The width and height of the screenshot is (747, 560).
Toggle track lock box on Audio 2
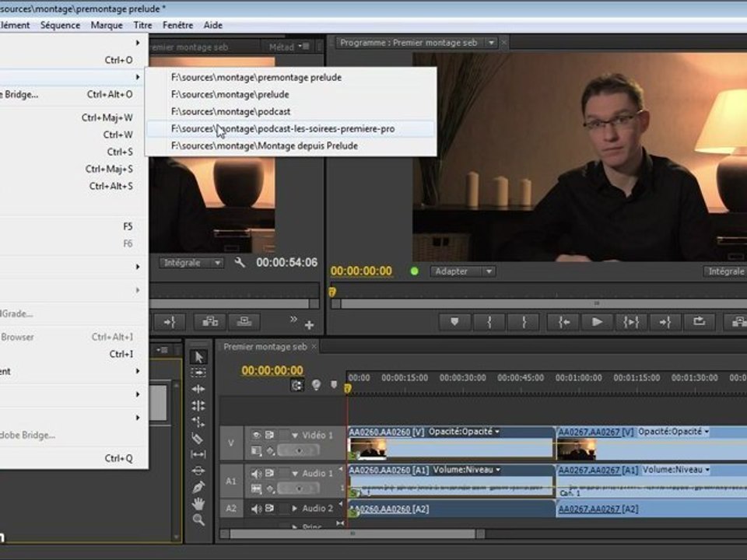pyautogui.click(x=285, y=509)
